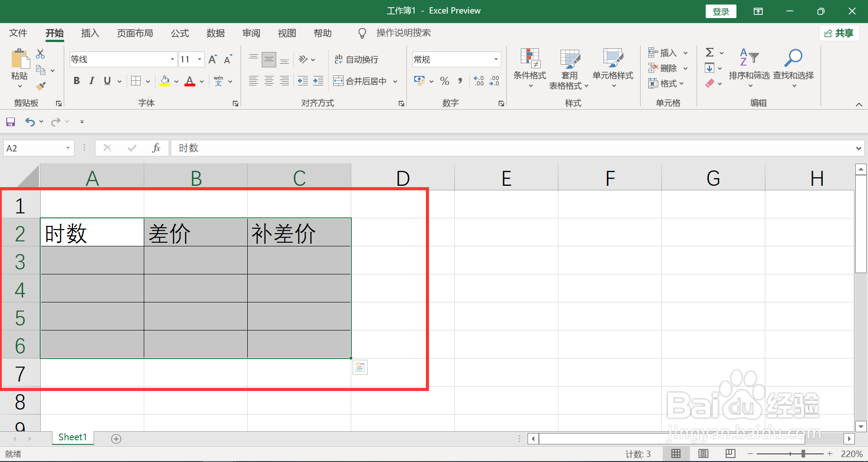868x462 pixels.
Task: Toggle Center horizontal alignment
Action: pos(269,81)
